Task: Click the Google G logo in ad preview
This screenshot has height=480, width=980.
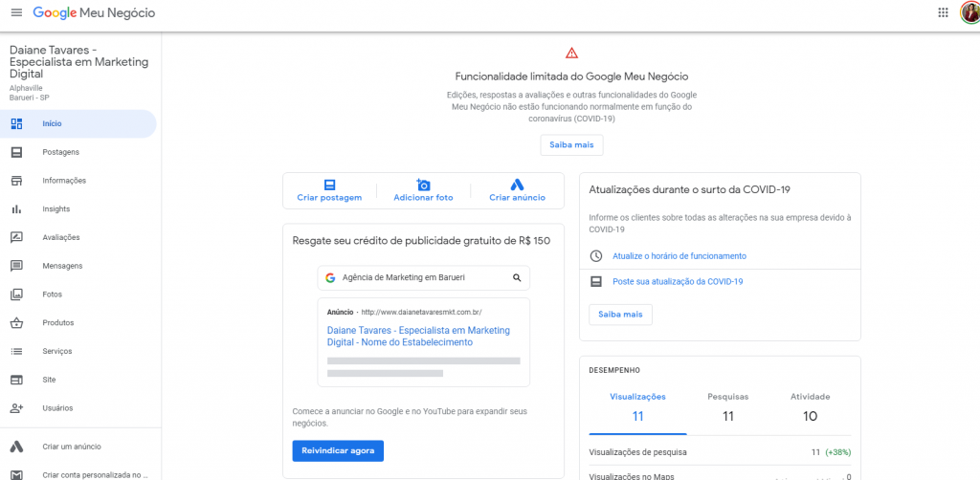Action: click(x=330, y=277)
